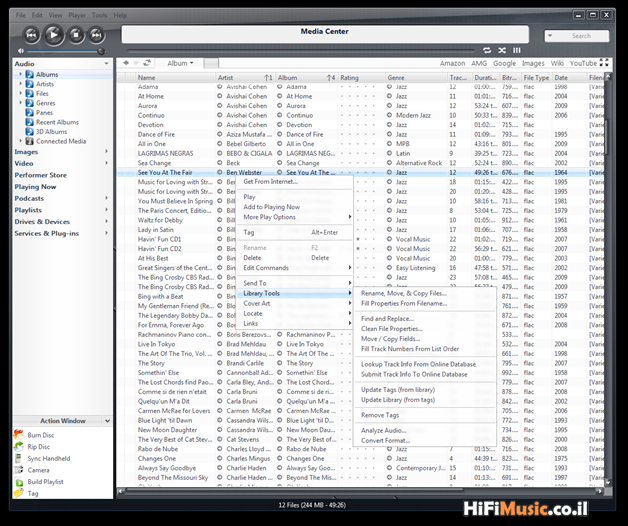This screenshot has height=526, width=628.
Task: Toggle shuffle mode icon
Action: click(502, 50)
